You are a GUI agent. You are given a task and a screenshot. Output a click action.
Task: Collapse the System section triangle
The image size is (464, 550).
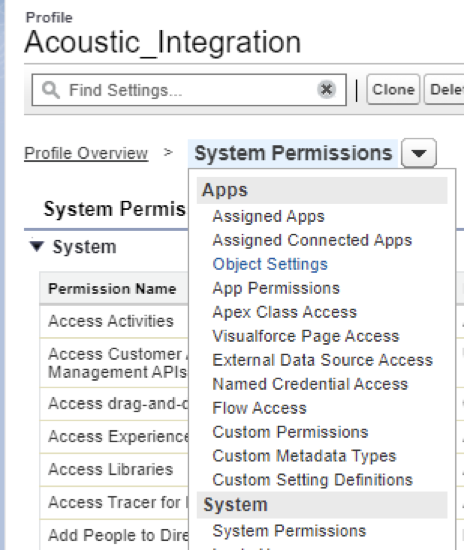point(37,246)
